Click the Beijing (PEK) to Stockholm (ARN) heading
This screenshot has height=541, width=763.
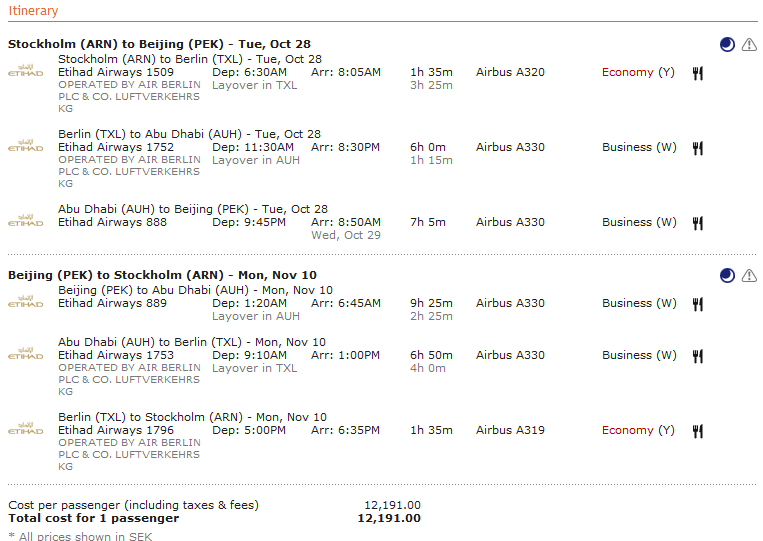point(162,275)
